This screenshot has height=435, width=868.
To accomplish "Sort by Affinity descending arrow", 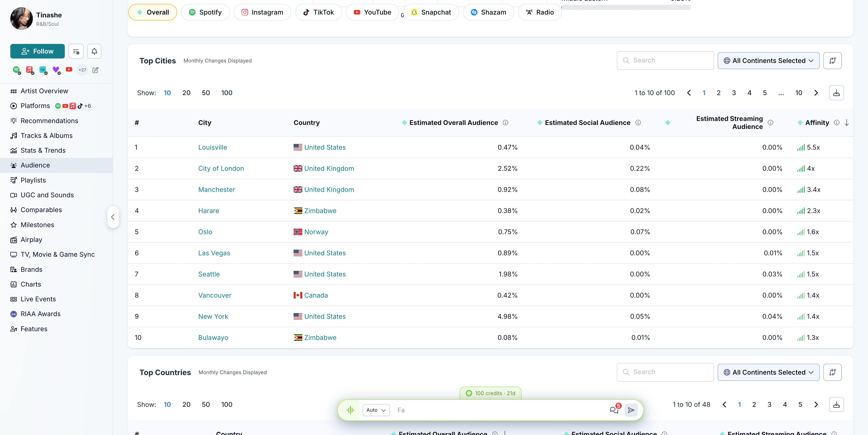I will [846, 123].
